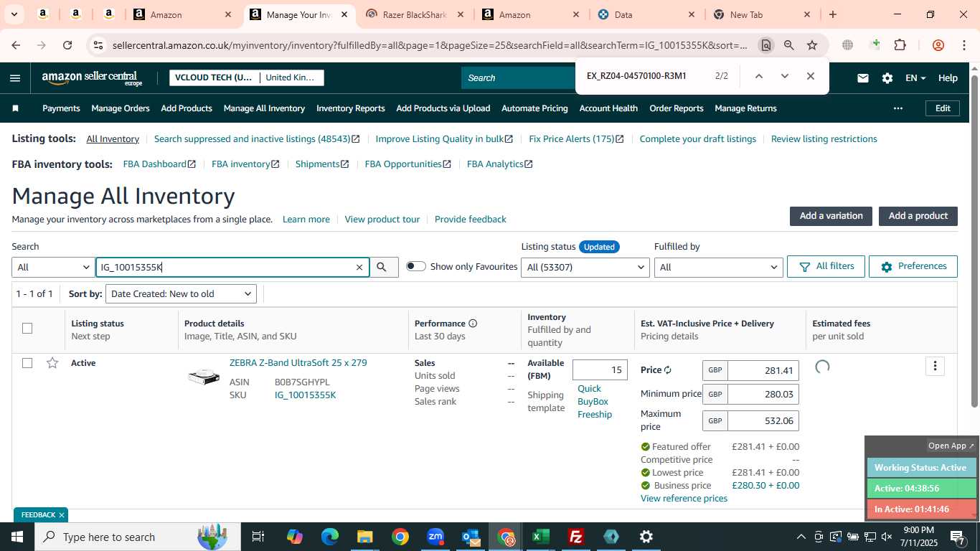Click the search magnifier button beside search field
The height and width of the screenshot is (551, 980).
(382, 267)
